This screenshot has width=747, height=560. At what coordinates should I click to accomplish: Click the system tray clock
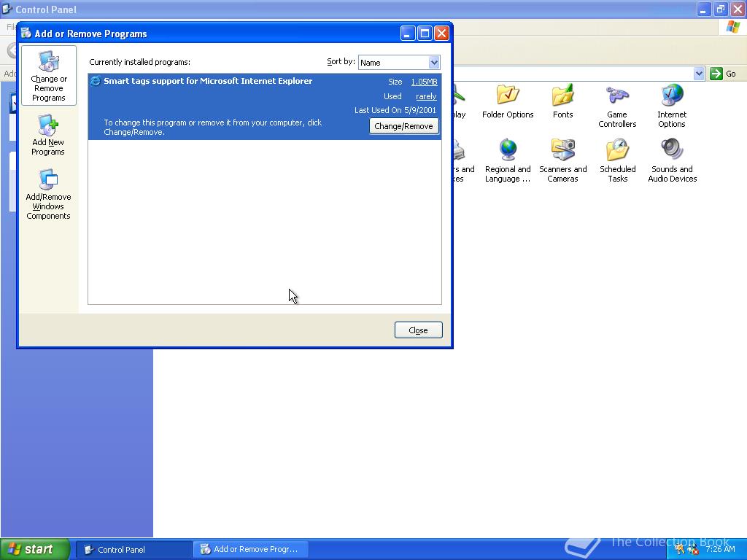720,549
